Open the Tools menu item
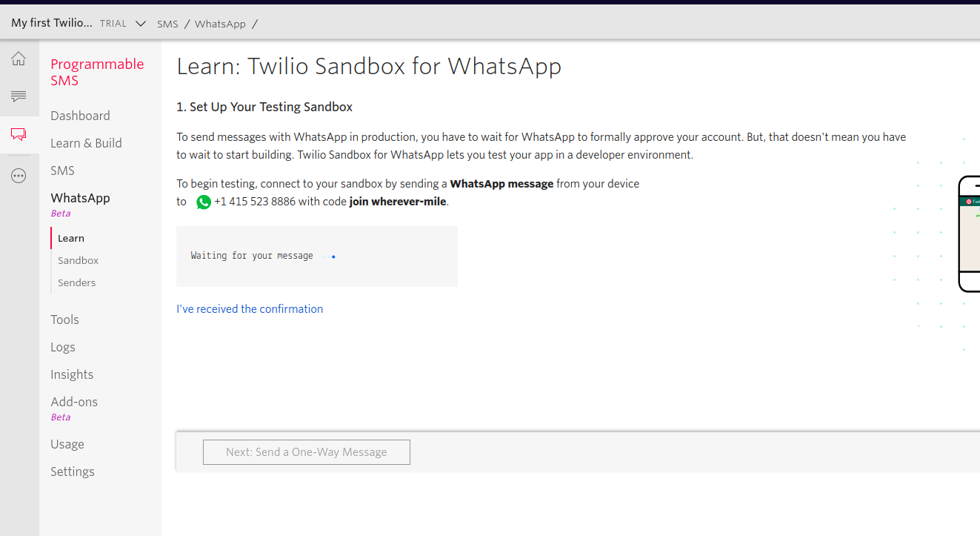 (64, 320)
